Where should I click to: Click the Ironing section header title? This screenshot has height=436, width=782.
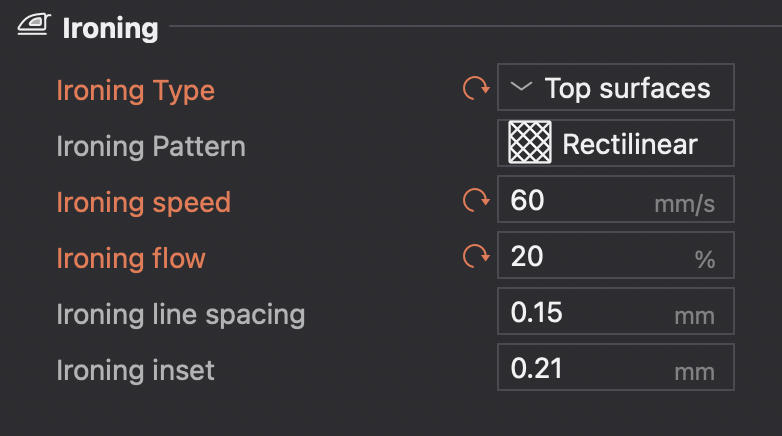point(111,28)
